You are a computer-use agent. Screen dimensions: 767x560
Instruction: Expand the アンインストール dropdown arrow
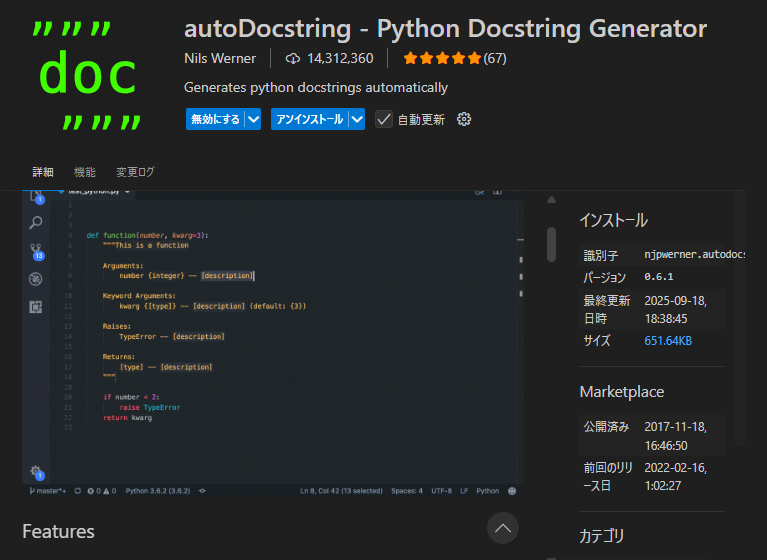click(x=358, y=119)
